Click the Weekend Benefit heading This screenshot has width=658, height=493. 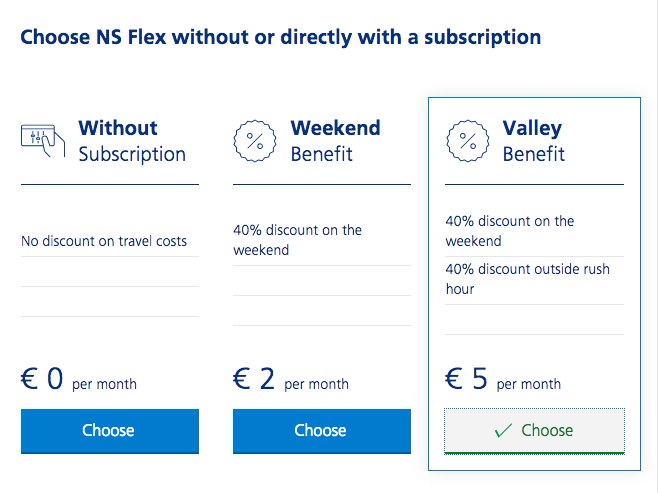click(335, 141)
